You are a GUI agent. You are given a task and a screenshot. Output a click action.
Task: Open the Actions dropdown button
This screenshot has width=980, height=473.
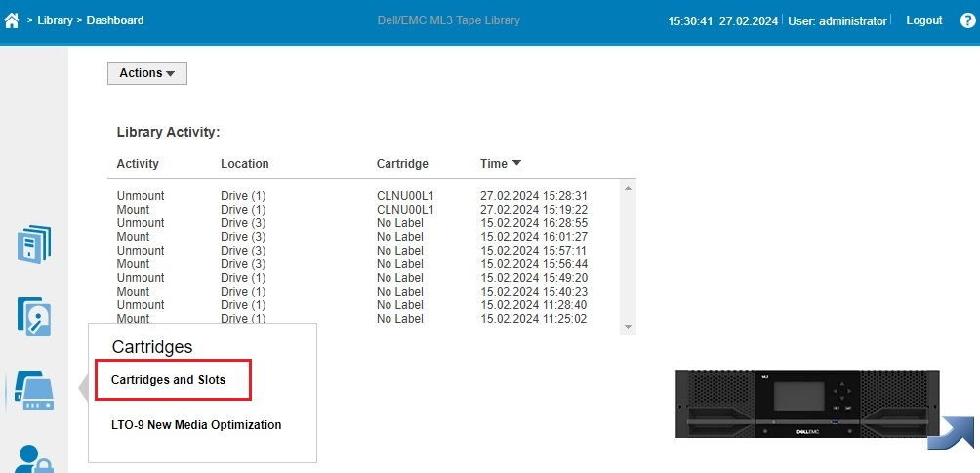coord(146,73)
